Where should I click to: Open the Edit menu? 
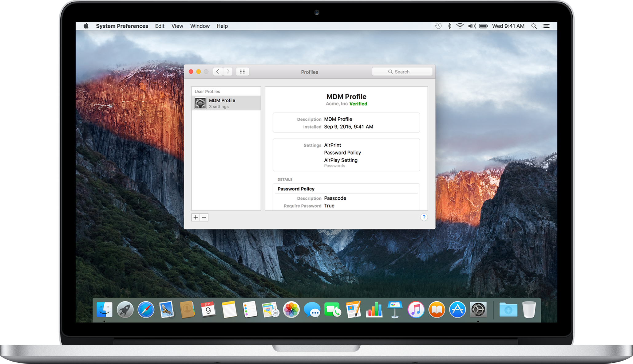coord(160,26)
